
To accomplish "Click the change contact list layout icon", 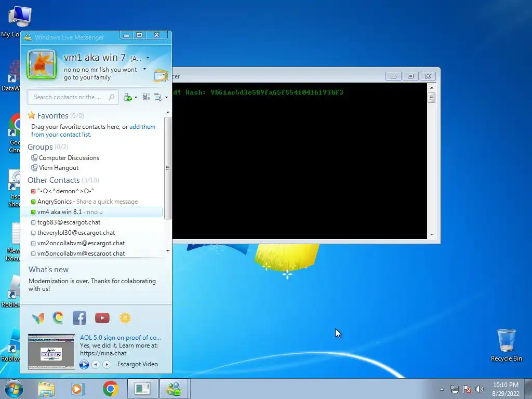I will pos(146,97).
